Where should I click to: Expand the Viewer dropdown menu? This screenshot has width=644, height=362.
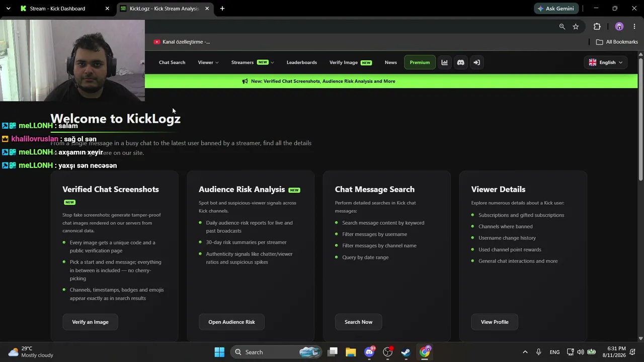[x=208, y=62]
